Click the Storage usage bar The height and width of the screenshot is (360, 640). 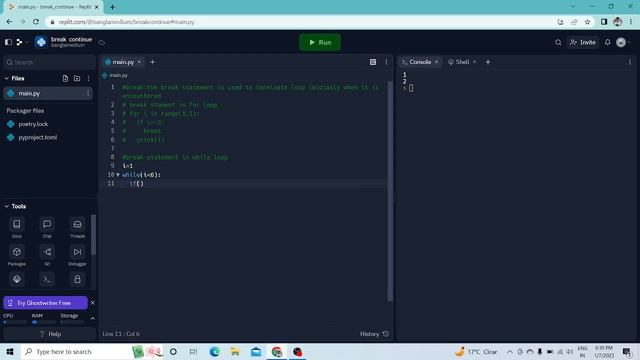[x=72, y=322]
